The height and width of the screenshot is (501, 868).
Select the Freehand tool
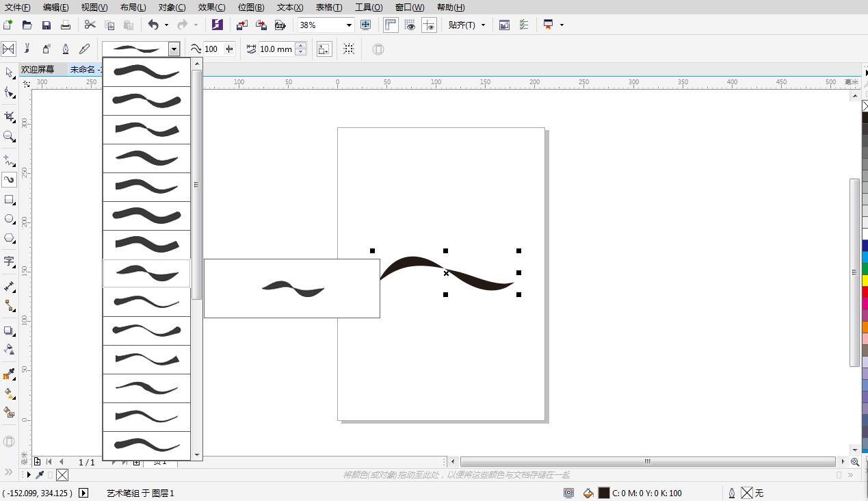click(9, 161)
